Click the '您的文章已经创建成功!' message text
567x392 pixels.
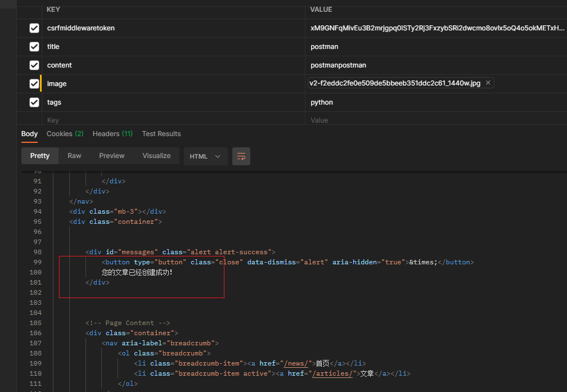point(137,272)
